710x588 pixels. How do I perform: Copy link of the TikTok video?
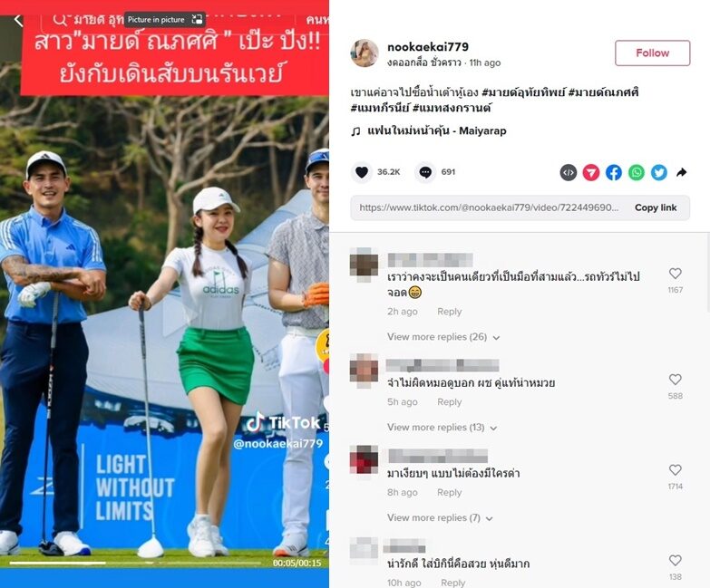656,207
